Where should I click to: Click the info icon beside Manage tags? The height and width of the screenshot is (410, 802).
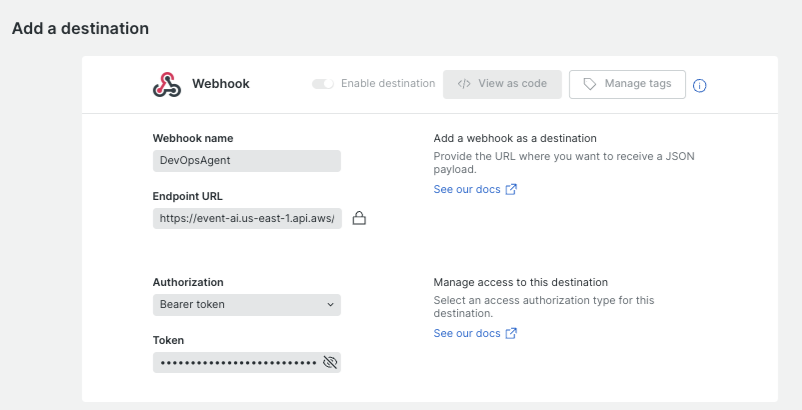[x=700, y=85]
